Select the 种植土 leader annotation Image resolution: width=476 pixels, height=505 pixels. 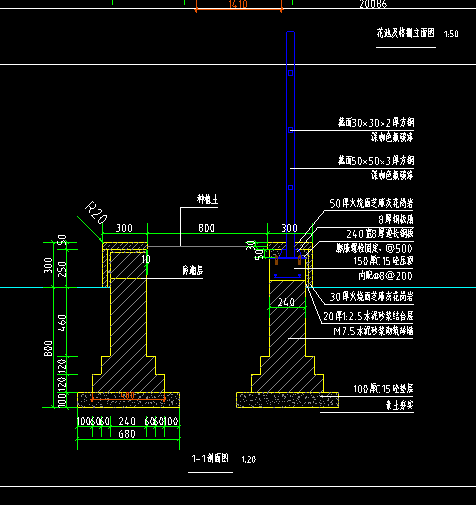click(207, 199)
